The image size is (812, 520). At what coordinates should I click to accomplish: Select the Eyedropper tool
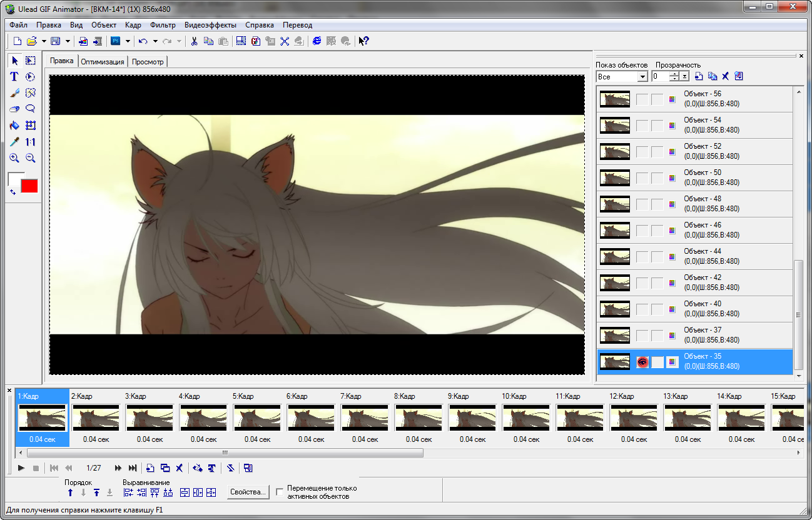(14, 142)
